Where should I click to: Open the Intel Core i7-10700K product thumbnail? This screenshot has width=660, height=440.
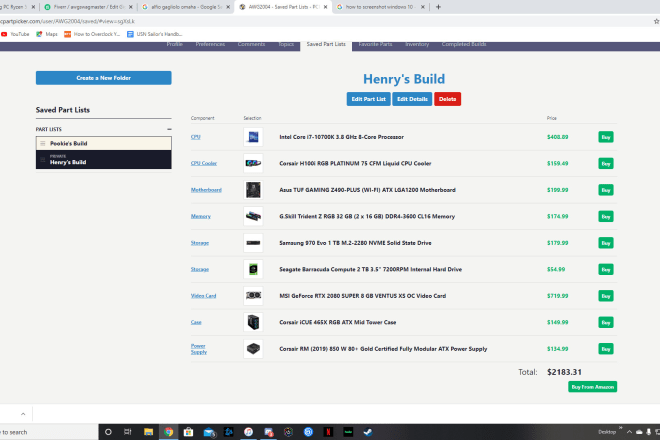pyautogui.click(x=253, y=137)
